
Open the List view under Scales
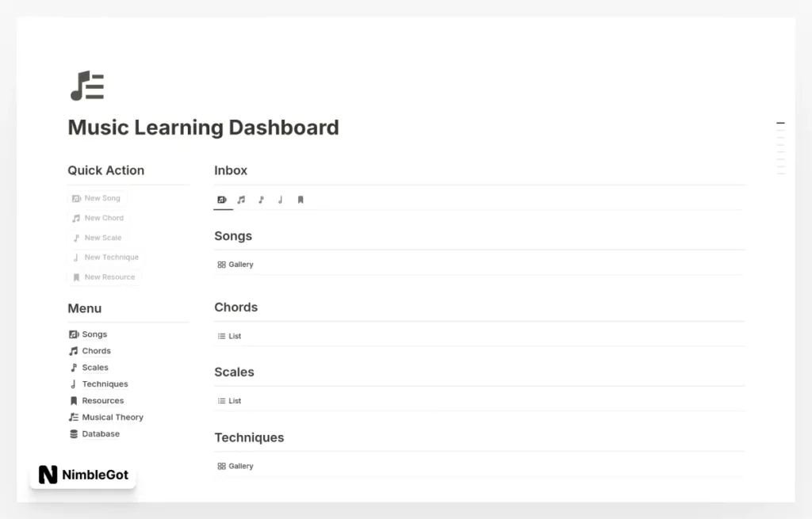tap(229, 400)
